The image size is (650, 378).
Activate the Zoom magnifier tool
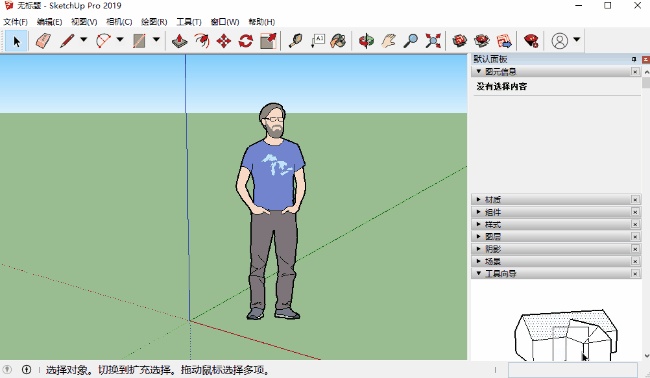click(x=411, y=41)
